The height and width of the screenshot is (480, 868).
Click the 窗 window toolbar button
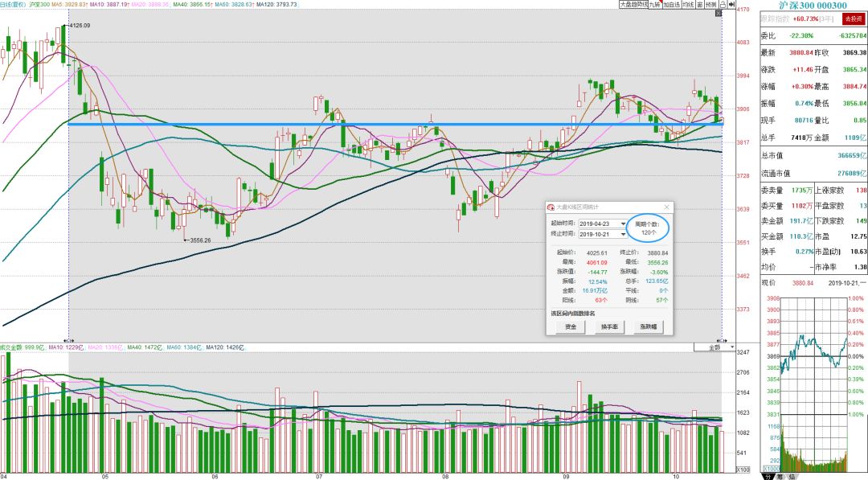tap(700, 5)
